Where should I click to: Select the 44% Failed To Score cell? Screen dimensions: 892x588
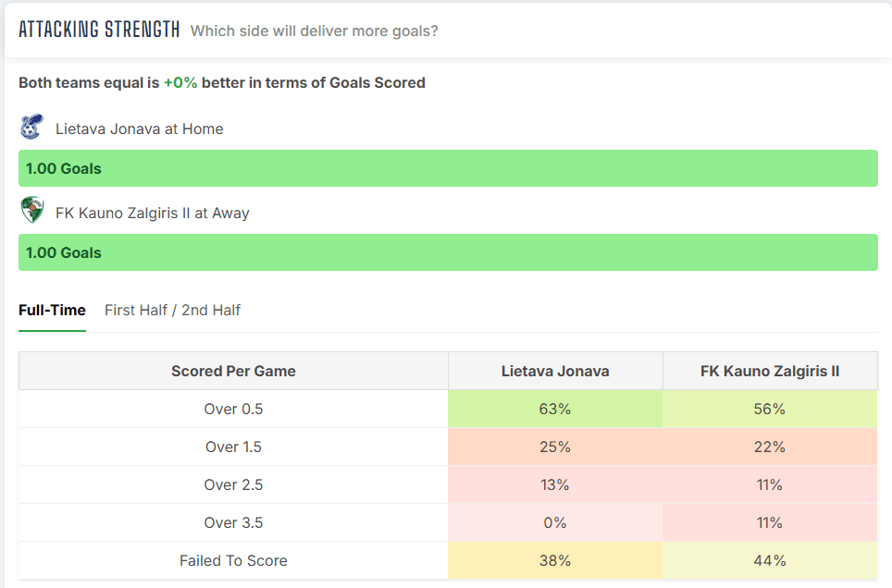[770, 560]
